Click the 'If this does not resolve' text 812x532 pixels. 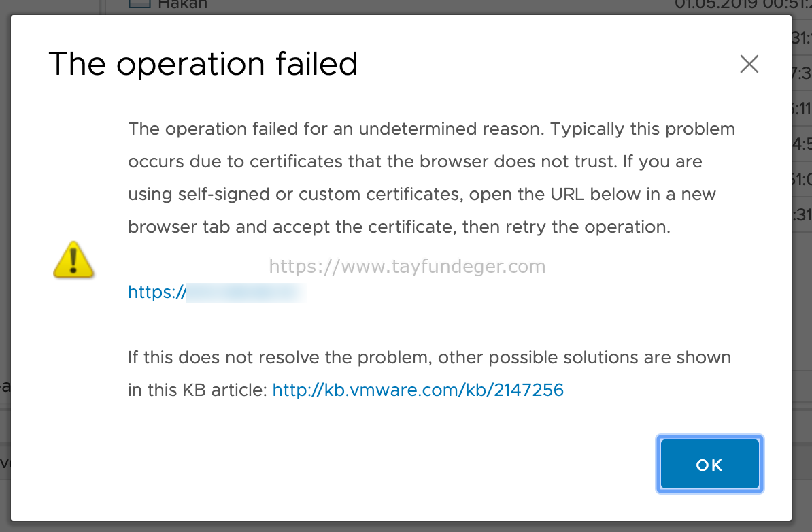[x=429, y=357]
